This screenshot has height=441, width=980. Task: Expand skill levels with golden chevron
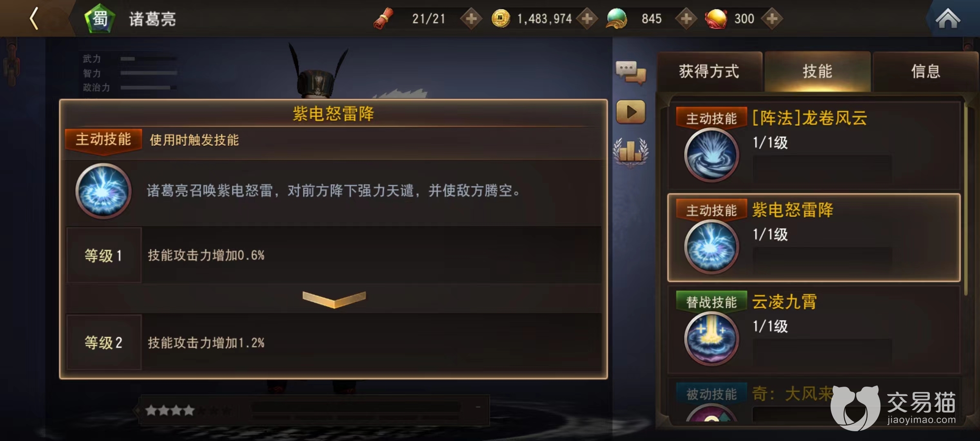click(334, 299)
